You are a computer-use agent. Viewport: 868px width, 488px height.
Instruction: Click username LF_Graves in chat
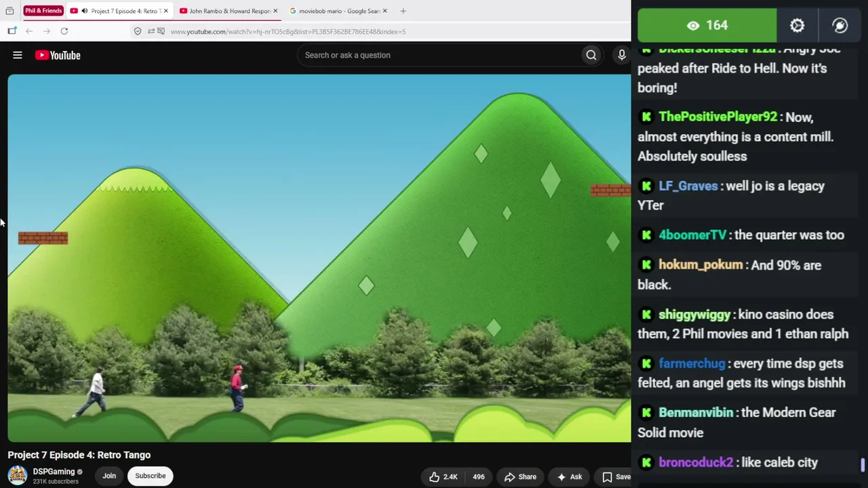688,186
